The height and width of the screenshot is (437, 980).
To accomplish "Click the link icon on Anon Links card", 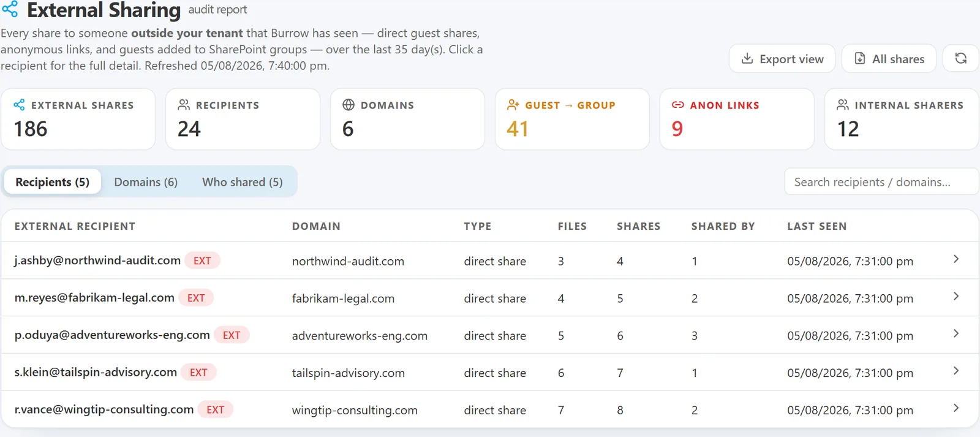I will pos(678,105).
